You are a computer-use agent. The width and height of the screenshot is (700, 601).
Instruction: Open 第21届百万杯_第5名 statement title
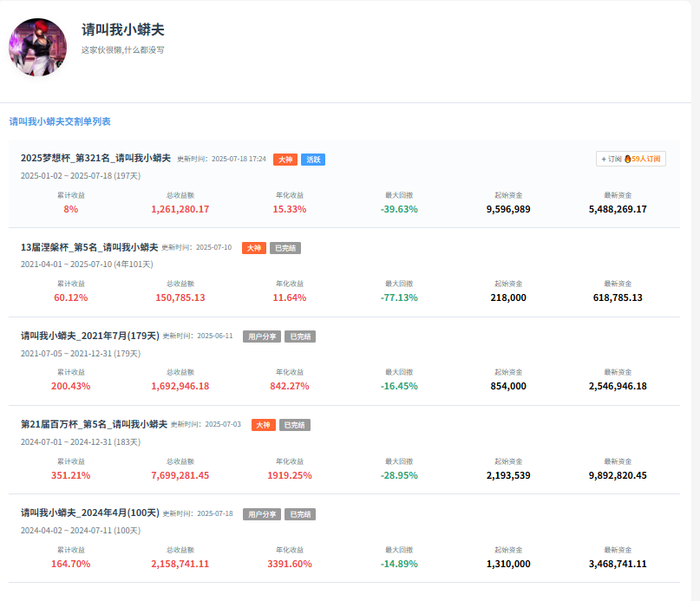[x=94, y=424]
